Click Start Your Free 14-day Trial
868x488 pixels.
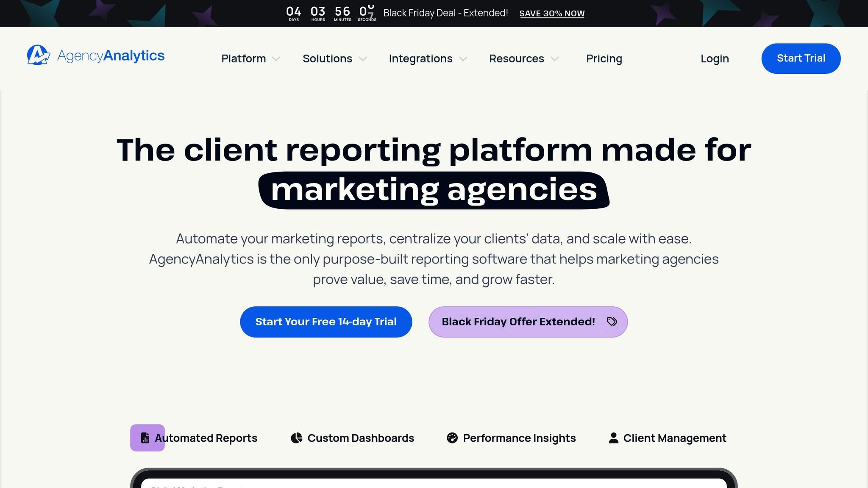[x=325, y=322]
